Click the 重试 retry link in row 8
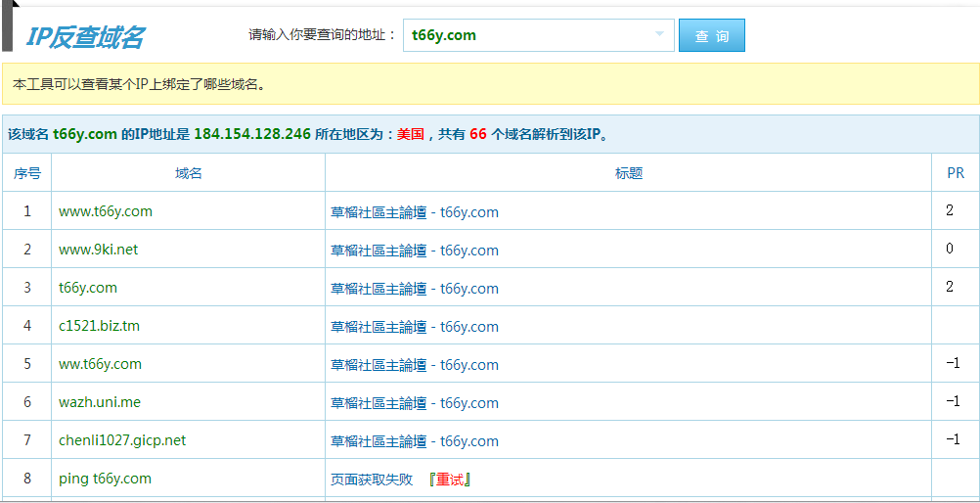980x503 pixels. [450, 480]
